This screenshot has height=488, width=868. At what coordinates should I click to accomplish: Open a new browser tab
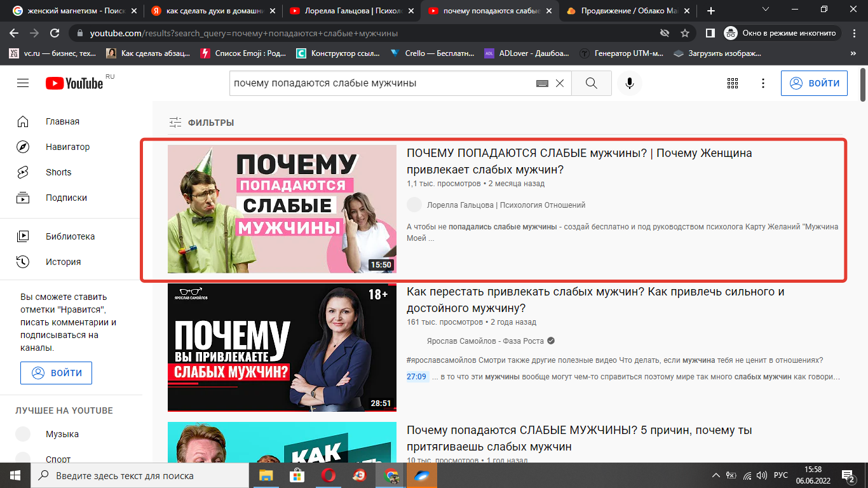tap(711, 11)
